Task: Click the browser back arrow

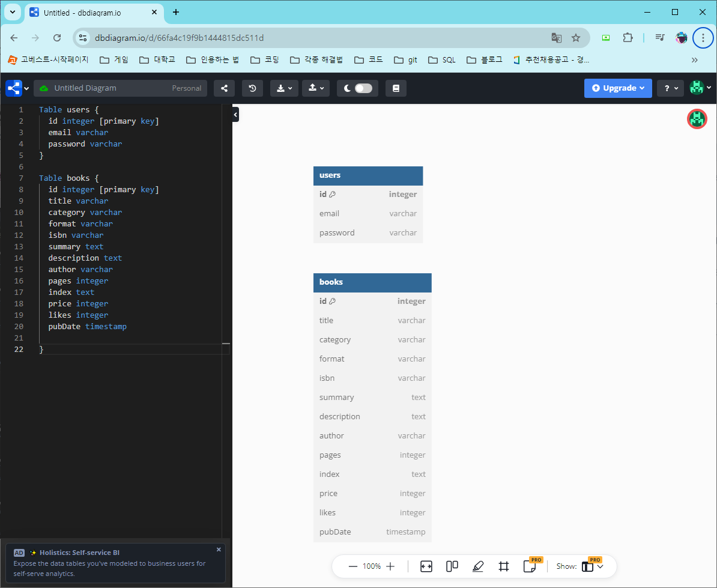Action: tap(14, 38)
